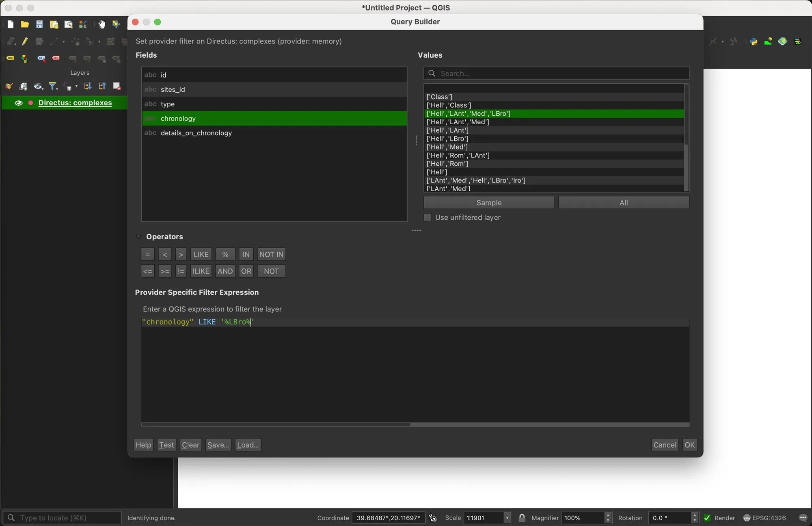Viewport: 812px width, 526px height.
Task: Open the Layer Styling panel
Action: point(8,86)
